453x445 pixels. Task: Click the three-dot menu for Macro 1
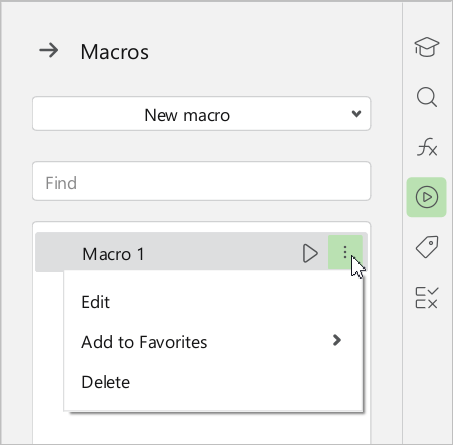click(x=345, y=252)
